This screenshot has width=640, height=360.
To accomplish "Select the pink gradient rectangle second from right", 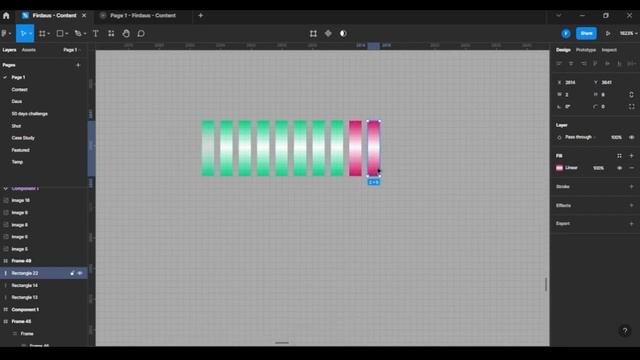I will tap(355, 148).
